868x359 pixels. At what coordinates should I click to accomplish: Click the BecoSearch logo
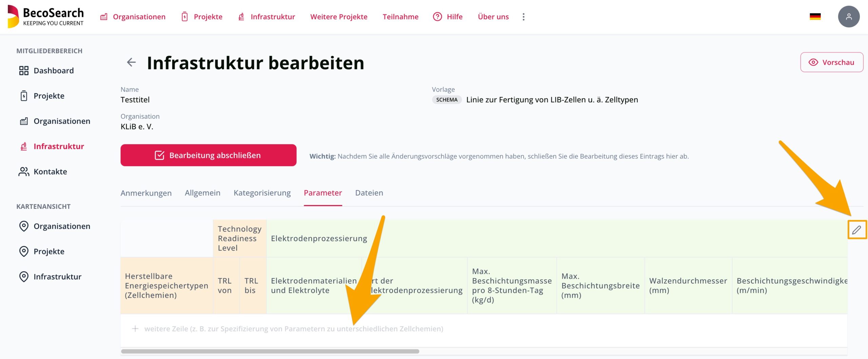(x=46, y=17)
